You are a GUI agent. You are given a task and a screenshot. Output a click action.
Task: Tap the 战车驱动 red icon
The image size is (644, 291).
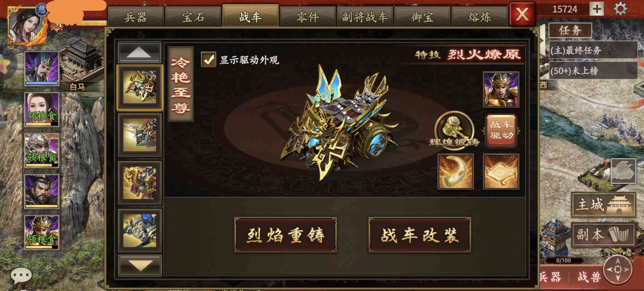click(501, 130)
